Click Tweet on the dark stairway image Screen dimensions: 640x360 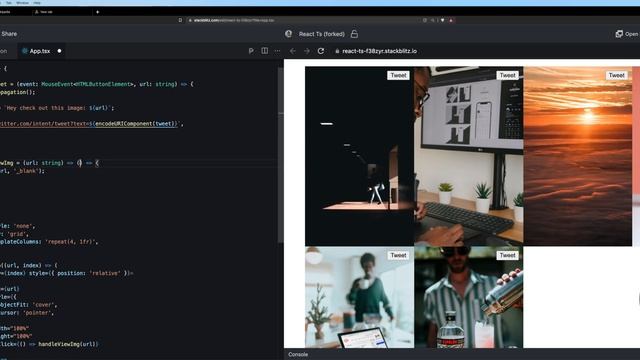click(398, 75)
